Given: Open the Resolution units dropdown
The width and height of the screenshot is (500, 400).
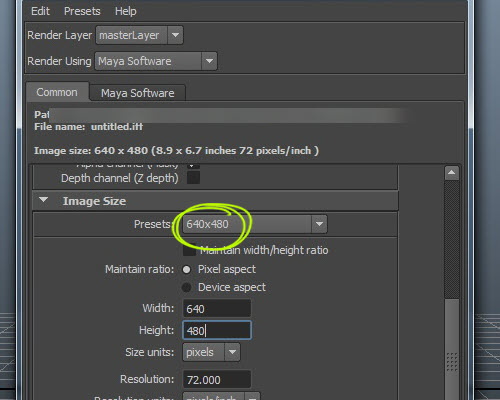Looking at the screenshot, I should point(221,397).
